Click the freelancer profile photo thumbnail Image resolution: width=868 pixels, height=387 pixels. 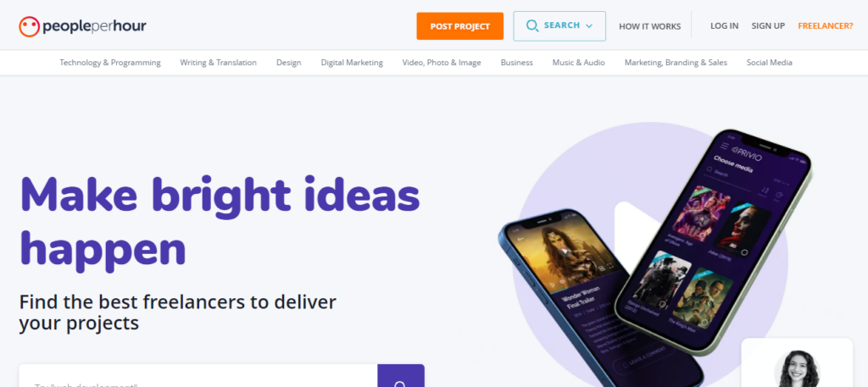coord(797,368)
